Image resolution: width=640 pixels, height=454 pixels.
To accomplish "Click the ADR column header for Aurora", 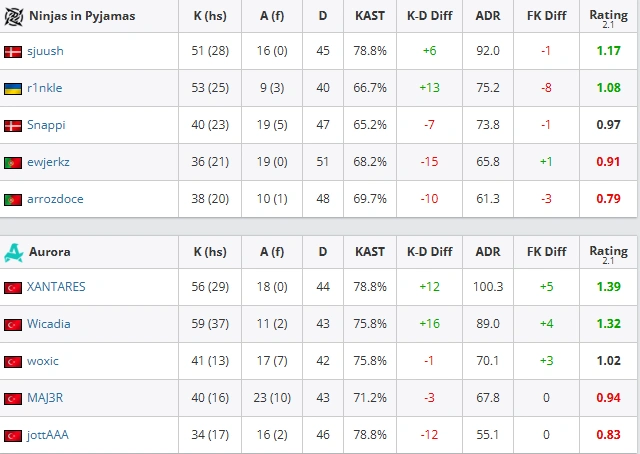I will (488, 252).
